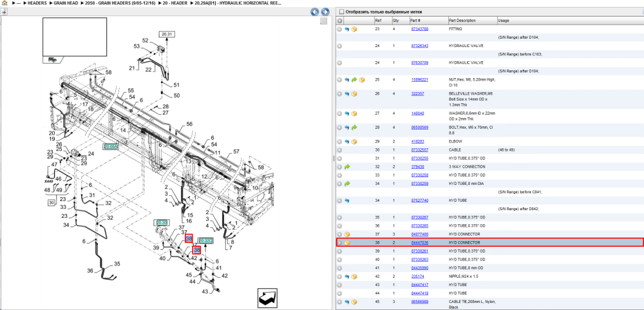
Task: Click the select-all circle in table header
Action: pos(339,21)
